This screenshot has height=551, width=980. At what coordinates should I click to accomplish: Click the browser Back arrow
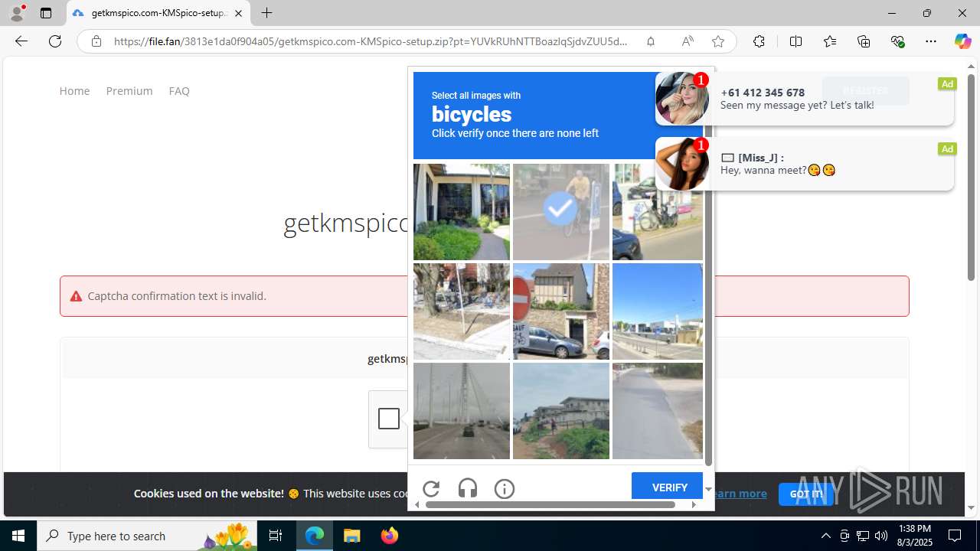click(21, 41)
